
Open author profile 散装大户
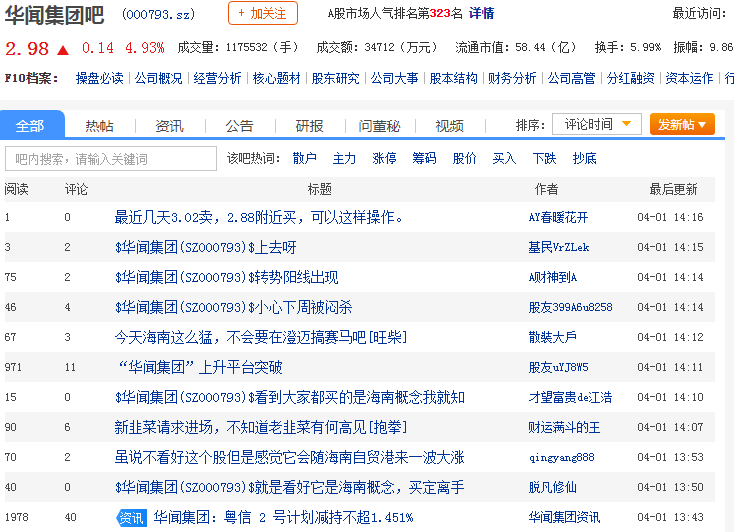point(552,337)
